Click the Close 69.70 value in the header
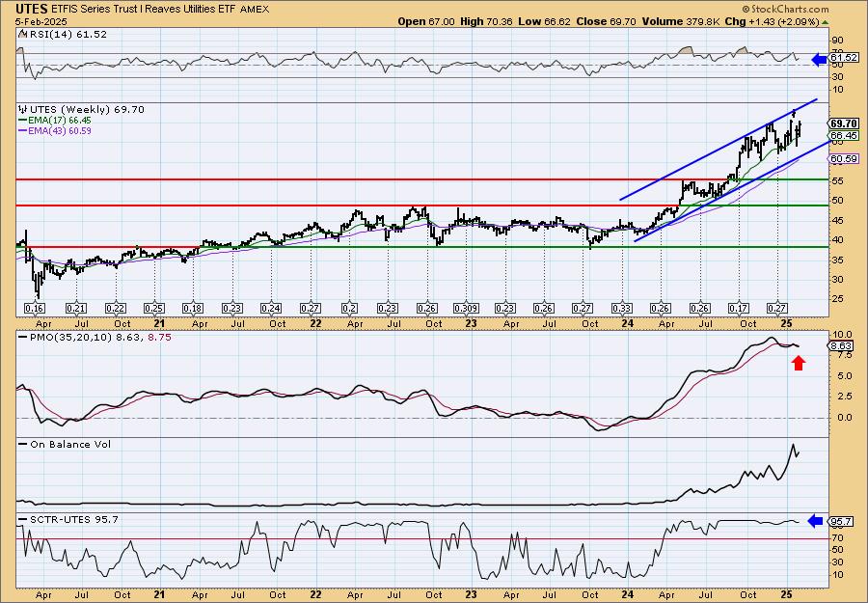Image resolution: width=868 pixels, height=603 pixels. point(607,21)
